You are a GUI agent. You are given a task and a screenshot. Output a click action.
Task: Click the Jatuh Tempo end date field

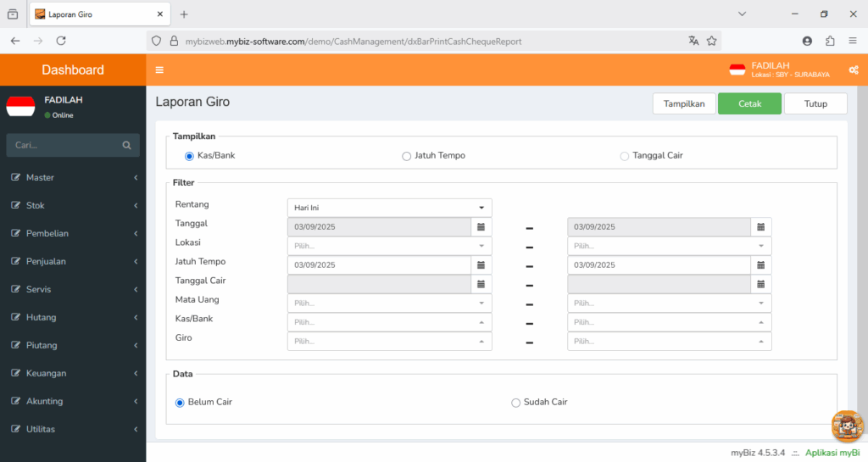point(659,265)
